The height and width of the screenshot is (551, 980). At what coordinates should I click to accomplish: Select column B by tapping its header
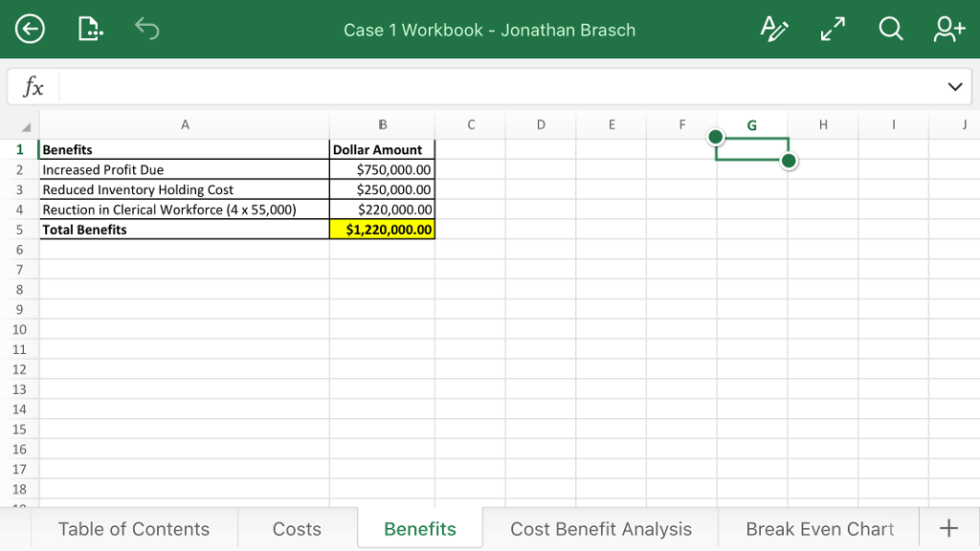382,125
